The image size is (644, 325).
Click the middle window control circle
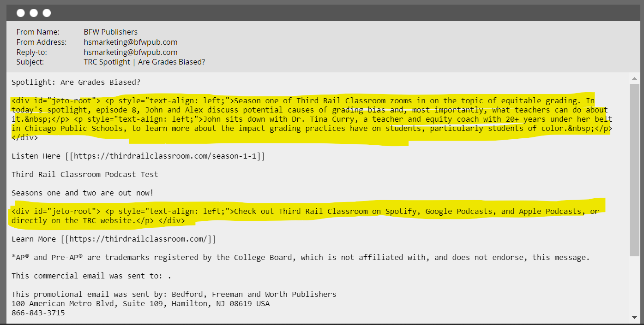(x=34, y=13)
